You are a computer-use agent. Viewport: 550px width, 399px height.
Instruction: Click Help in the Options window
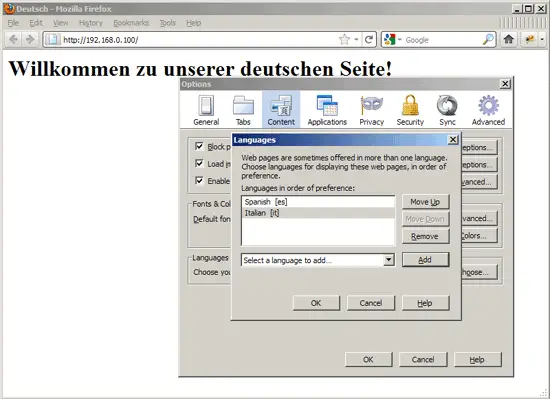[x=477, y=359]
